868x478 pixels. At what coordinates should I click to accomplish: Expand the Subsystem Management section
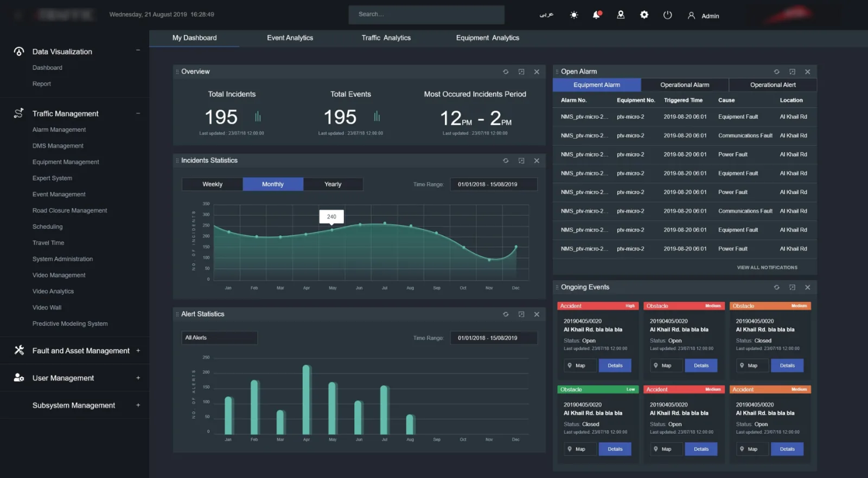tap(138, 405)
